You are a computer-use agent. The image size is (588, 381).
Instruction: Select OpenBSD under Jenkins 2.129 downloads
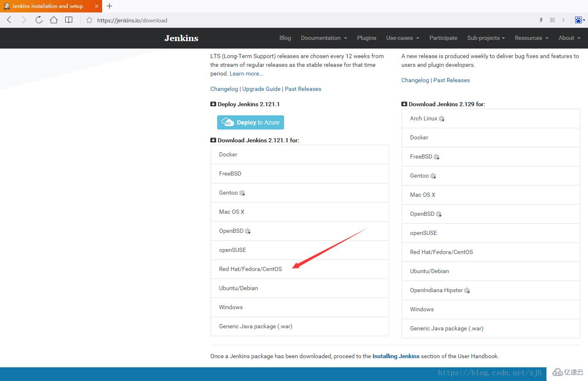(491, 214)
